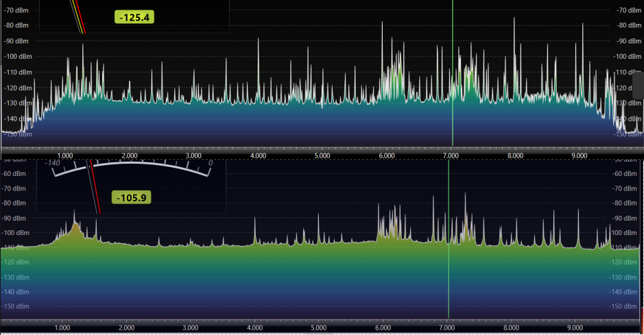Click 7.000 on upper frequency ruler
644x335 pixels.
click(451, 156)
